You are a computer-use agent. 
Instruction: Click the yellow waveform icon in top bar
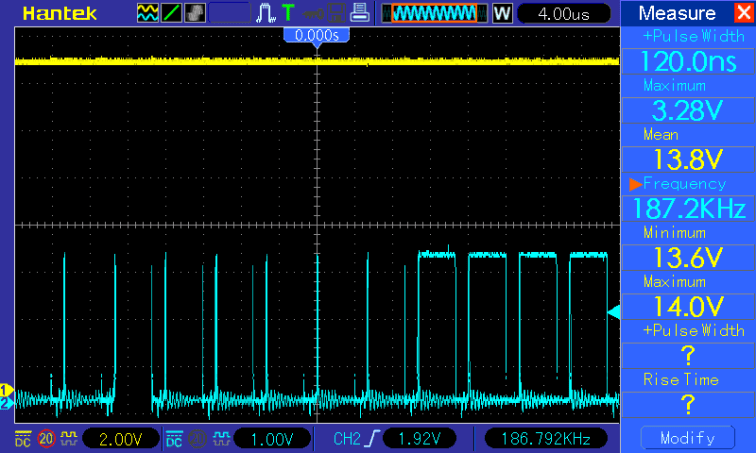point(147,13)
